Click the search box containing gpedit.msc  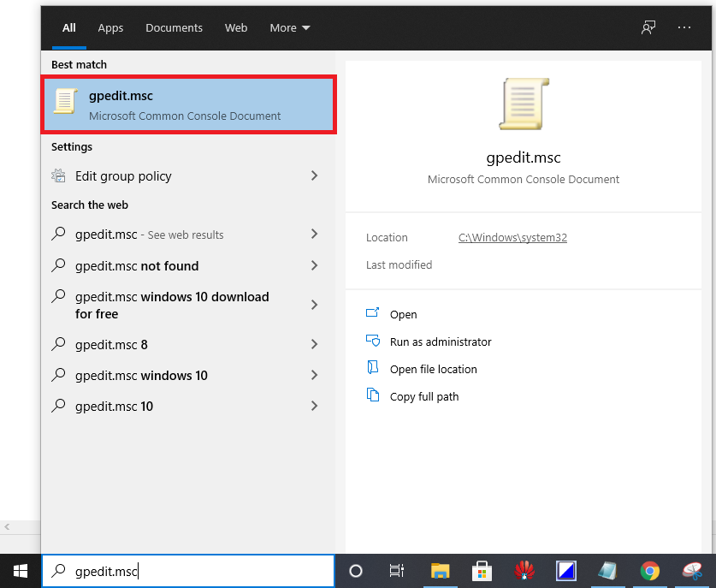[x=188, y=571]
